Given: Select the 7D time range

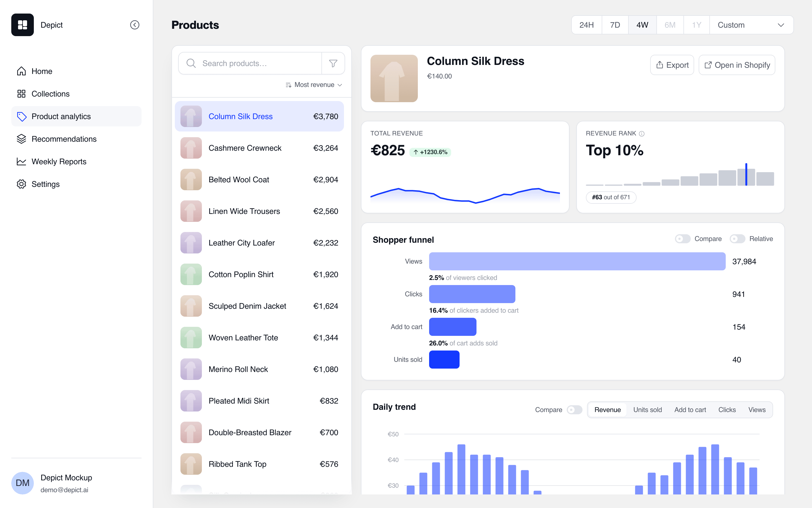Looking at the screenshot, I should [615, 25].
